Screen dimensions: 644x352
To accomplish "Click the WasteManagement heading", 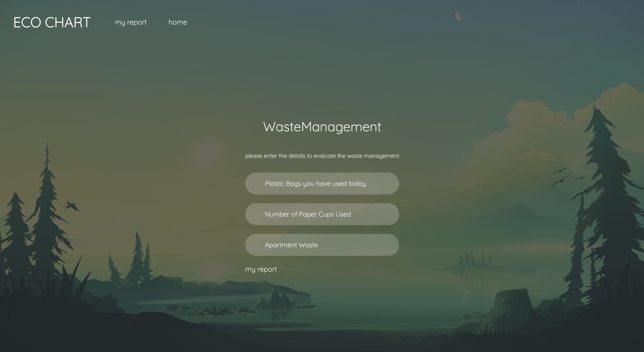I will pyautogui.click(x=322, y=127).
